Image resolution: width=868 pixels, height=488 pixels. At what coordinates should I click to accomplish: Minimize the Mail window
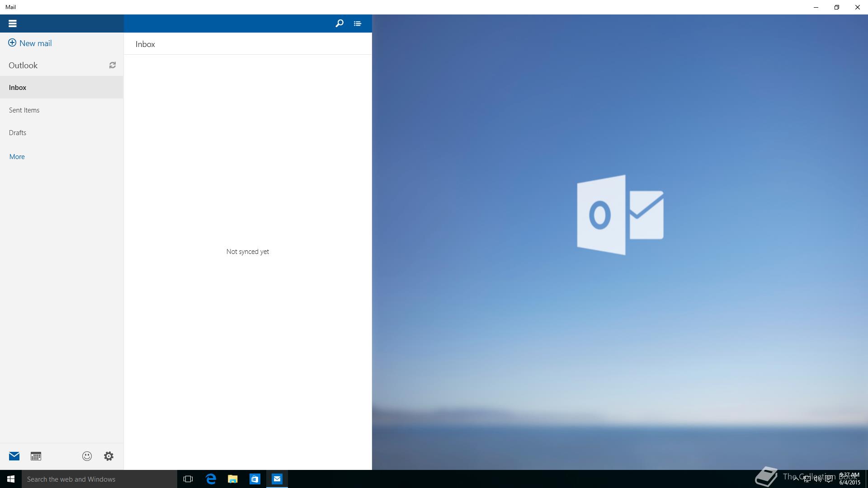(816, 7)
